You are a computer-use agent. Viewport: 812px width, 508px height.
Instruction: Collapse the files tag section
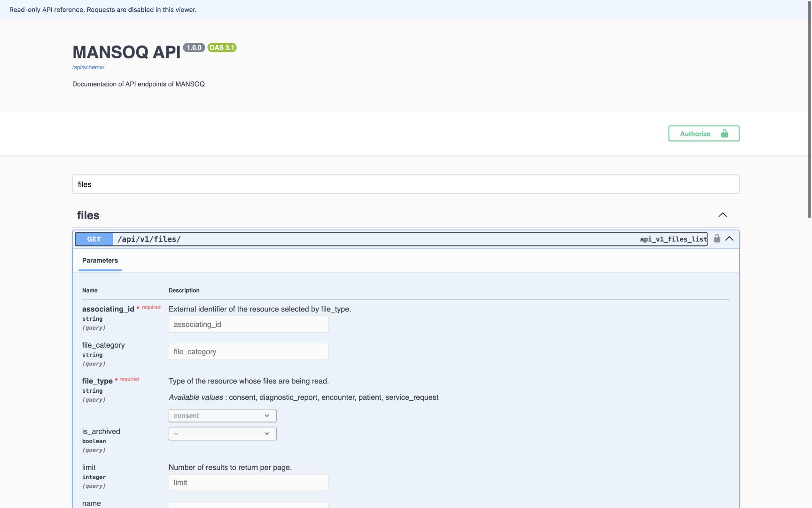click(723, 215)
